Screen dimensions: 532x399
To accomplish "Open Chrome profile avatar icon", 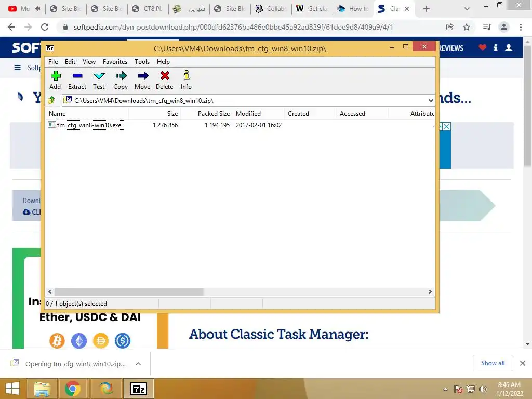I will coord(504,27).
